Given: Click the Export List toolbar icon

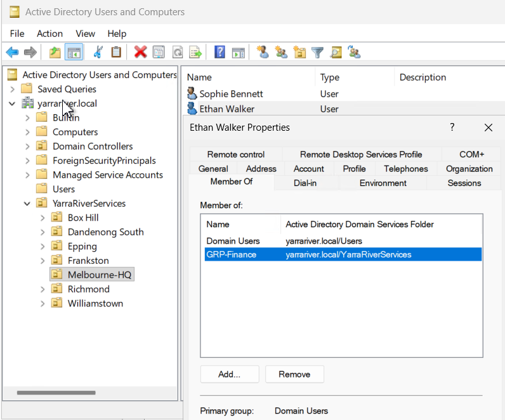Looking at the screenshot, I should (195, 52).
